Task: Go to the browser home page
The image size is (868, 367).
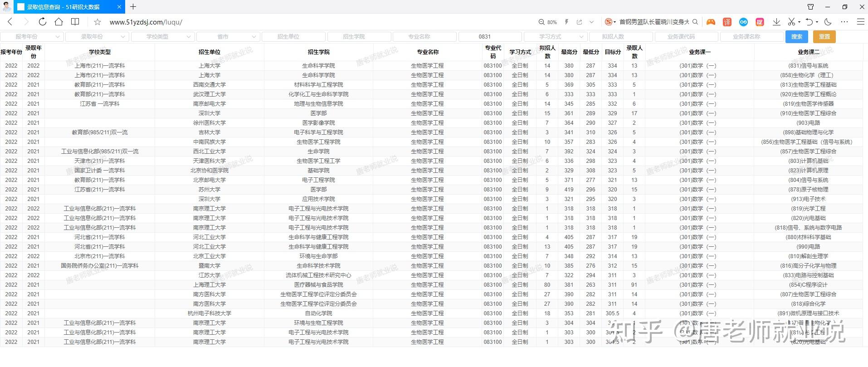Action: click(x=59, y=22)
